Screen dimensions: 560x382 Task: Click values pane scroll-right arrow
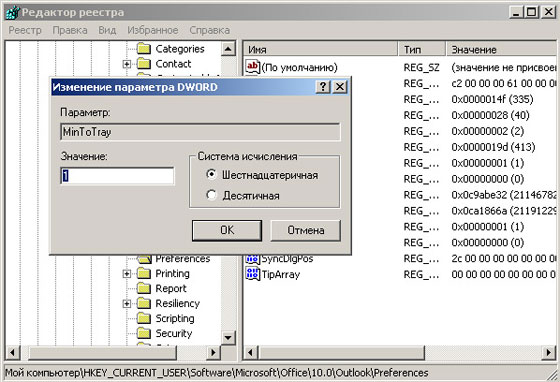pyautogui.click(x=549, y=353)
